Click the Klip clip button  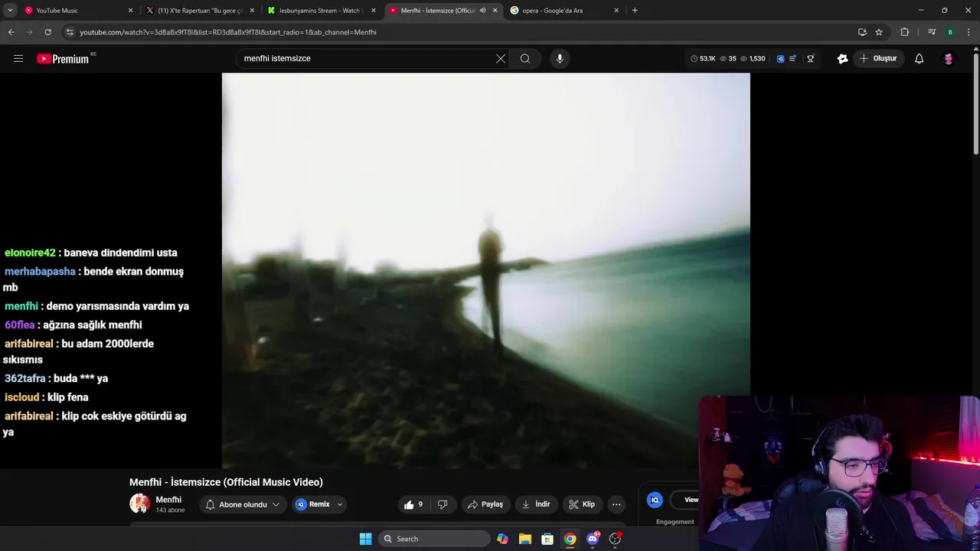(x=582, y=504)
